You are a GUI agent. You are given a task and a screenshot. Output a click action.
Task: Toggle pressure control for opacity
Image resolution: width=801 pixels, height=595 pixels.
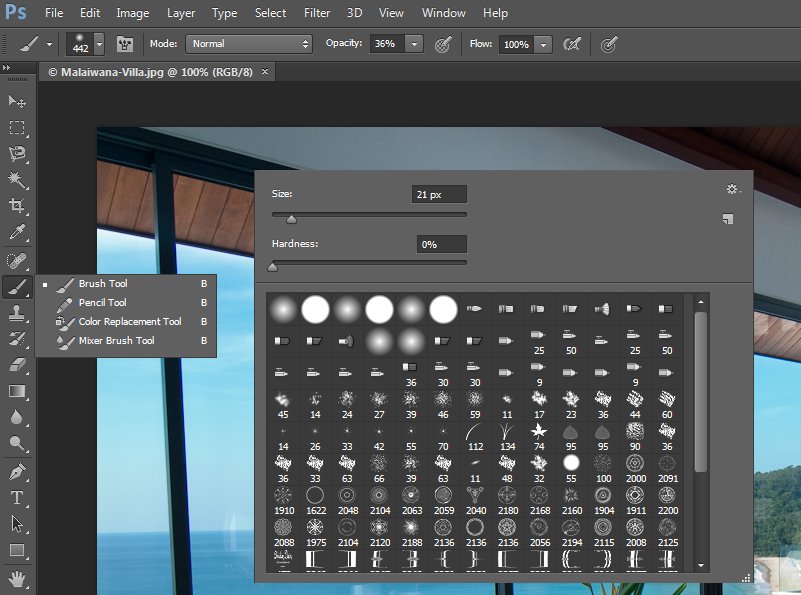(443, 44)
